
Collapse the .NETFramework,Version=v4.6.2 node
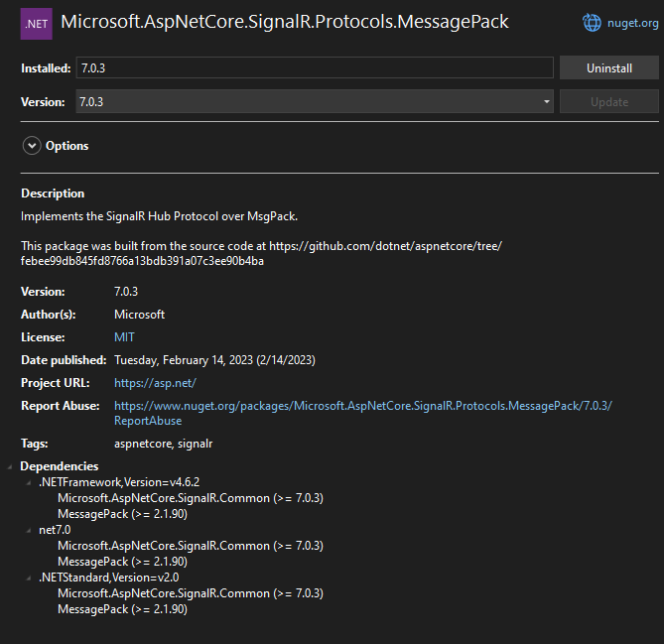pos(29,482)
